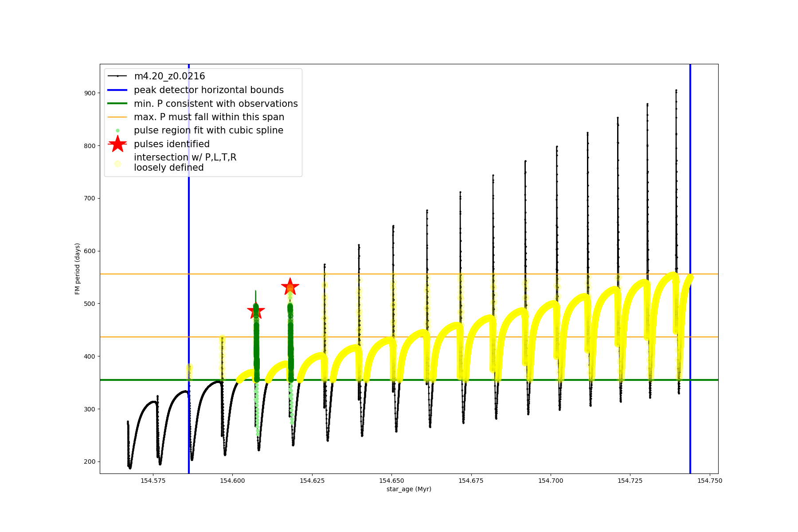Click the light green dot legend marker
Viewport: 798px width, 532px height.
coord(117,130)
